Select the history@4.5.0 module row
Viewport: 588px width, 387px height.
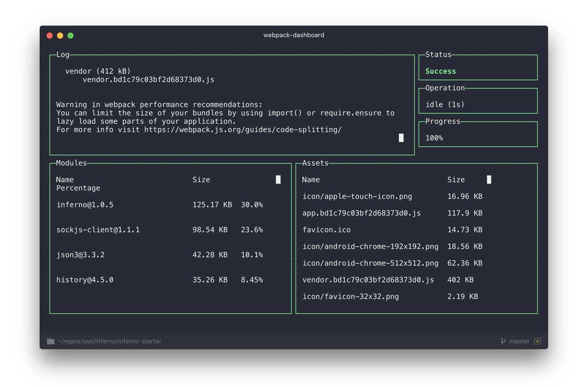tap(160, 280)
